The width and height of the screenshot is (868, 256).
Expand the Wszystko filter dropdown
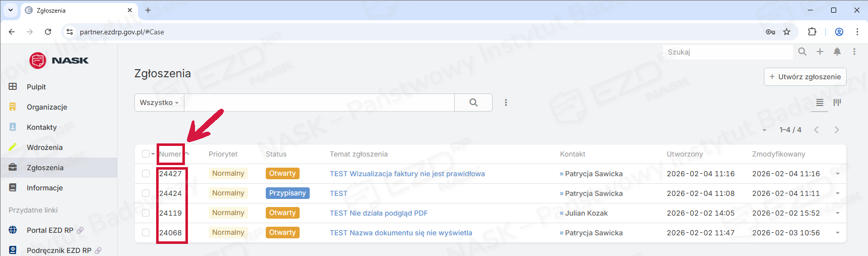point(159,103)
